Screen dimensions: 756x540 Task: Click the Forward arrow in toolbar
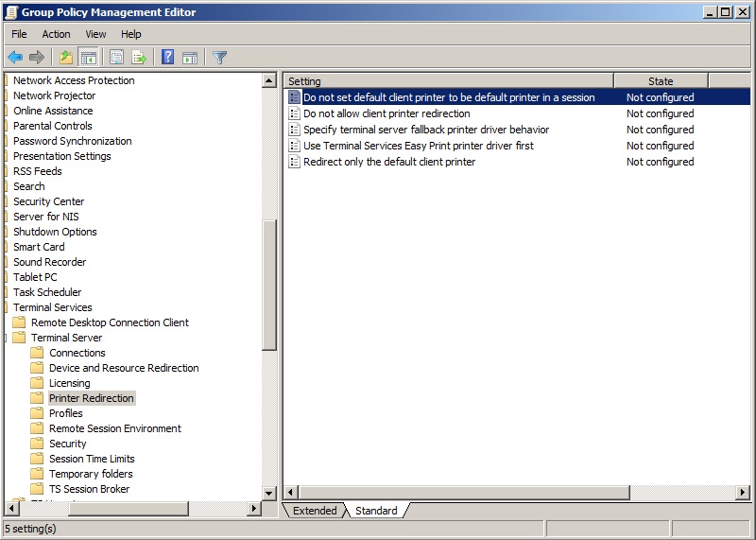[37, 58]
